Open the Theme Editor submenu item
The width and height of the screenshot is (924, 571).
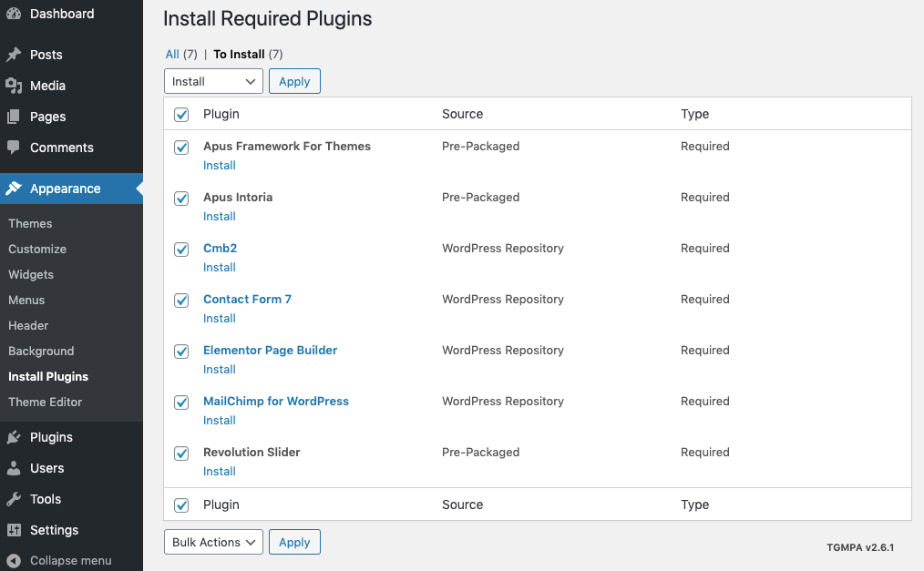click(x=46, y=402)
